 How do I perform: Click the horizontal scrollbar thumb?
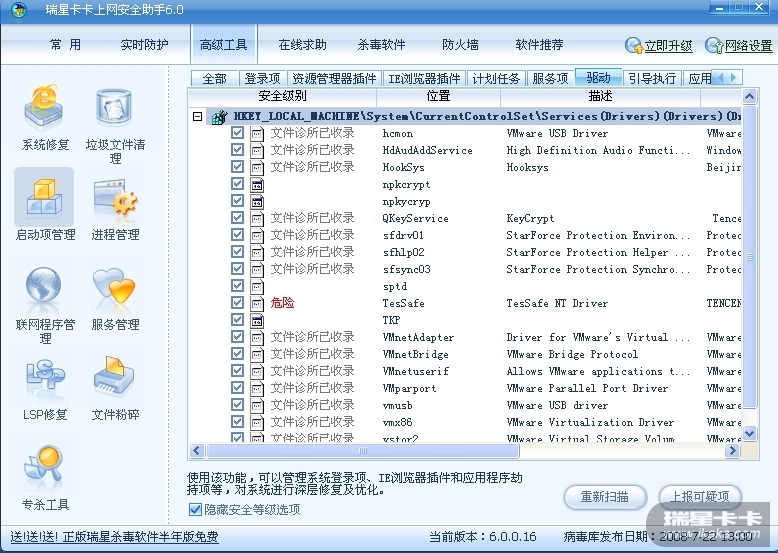[363, 450]
